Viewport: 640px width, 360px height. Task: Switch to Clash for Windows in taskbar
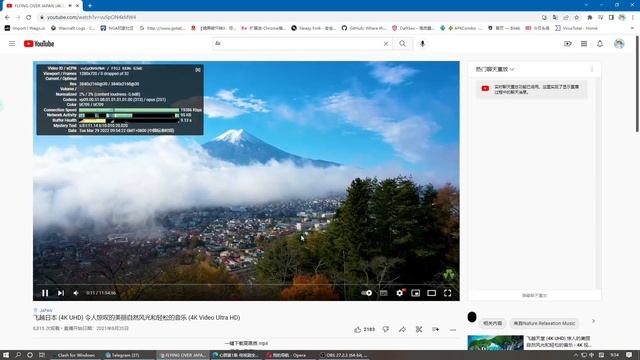[76, 355]
